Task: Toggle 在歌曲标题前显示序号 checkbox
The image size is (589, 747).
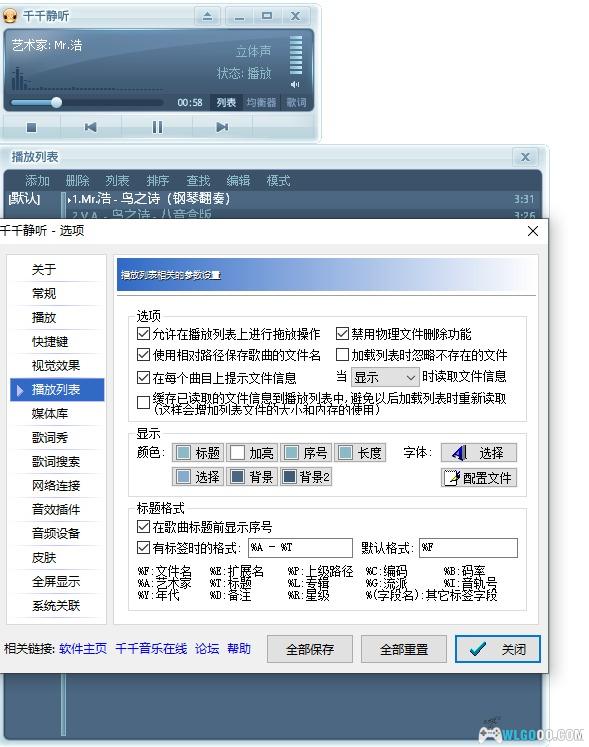Action: [x=143, y=526]
